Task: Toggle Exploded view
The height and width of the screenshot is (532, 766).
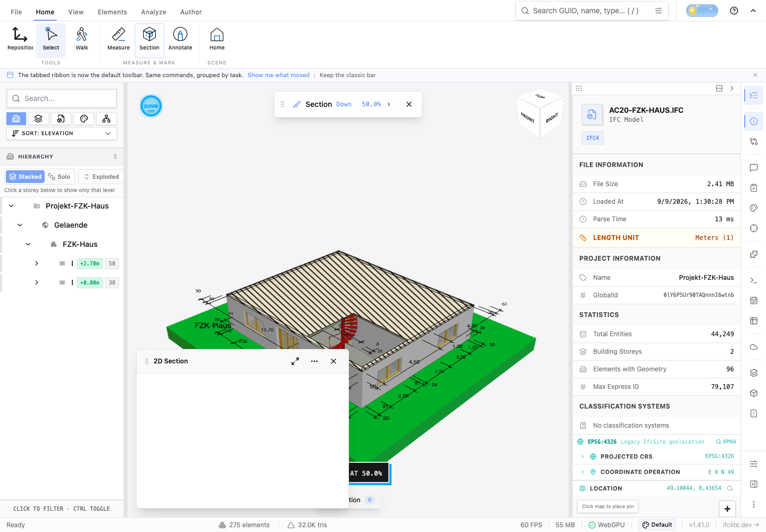Action: (x=101, y=177)
